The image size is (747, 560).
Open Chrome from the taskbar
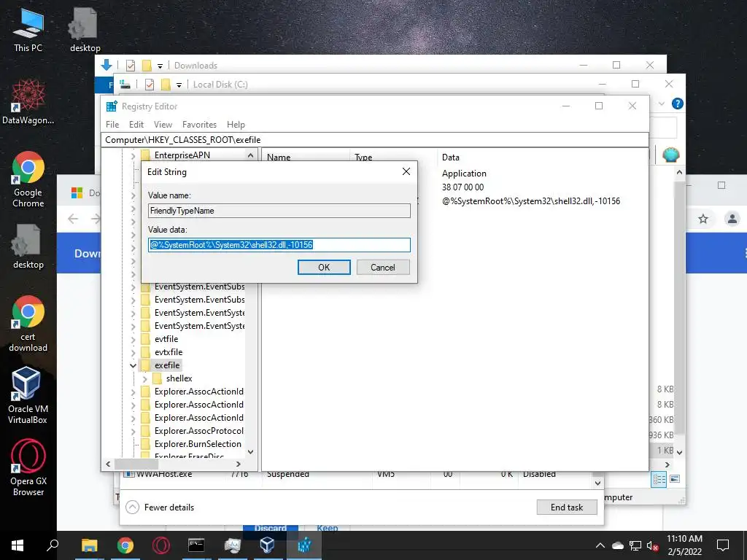125,545
